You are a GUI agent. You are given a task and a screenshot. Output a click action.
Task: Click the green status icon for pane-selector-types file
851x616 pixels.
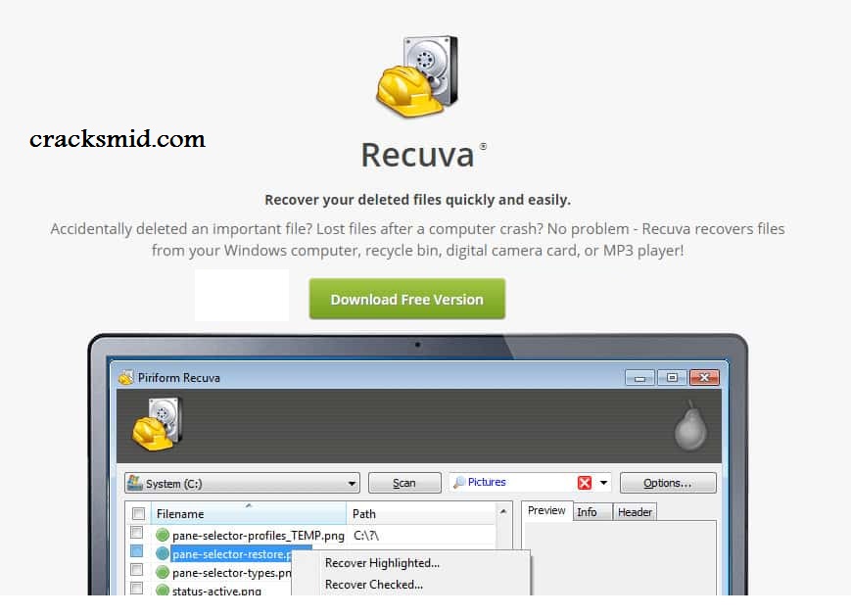pyautogui.click(x=163, y=572)
